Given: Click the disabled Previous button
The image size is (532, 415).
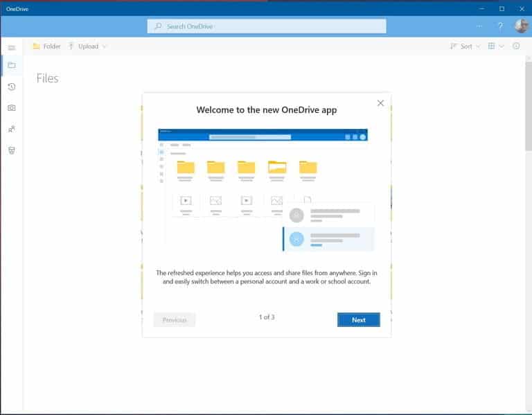Looking at the screenshot, I should coord(175,319).
